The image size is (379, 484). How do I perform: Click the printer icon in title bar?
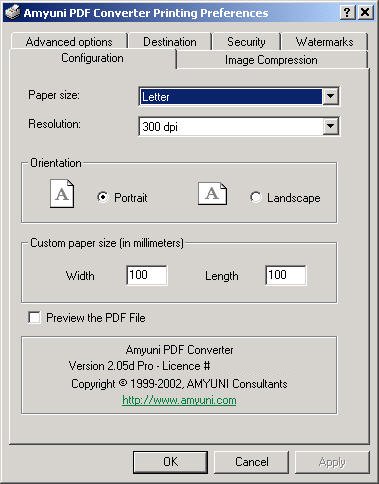coord(13,12)
